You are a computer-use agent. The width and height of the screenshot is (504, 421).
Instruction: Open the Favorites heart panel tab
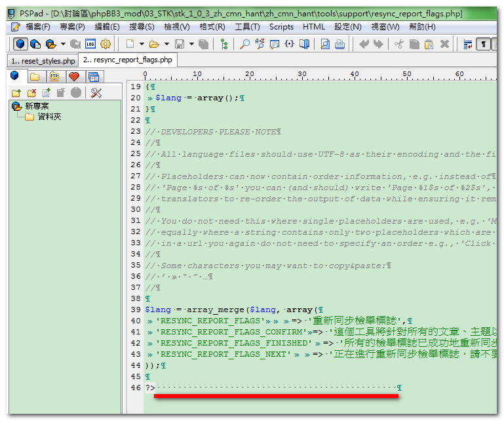73,76
